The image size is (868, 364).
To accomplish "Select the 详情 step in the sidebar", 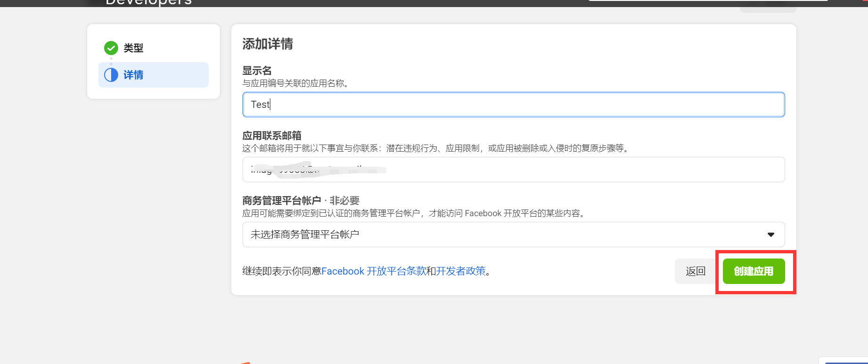I will (154, 75).
